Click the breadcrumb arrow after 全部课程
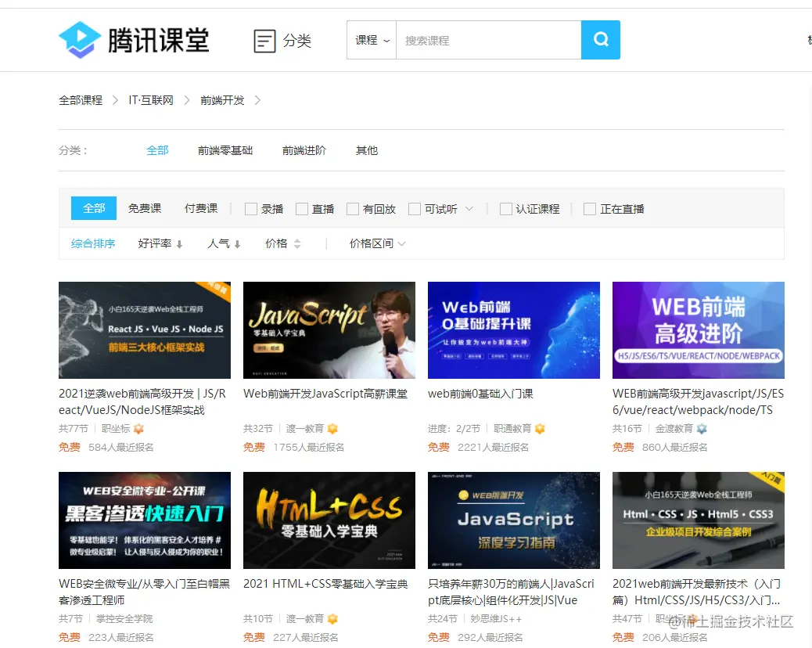812x648 pixels. click(115, 100)
